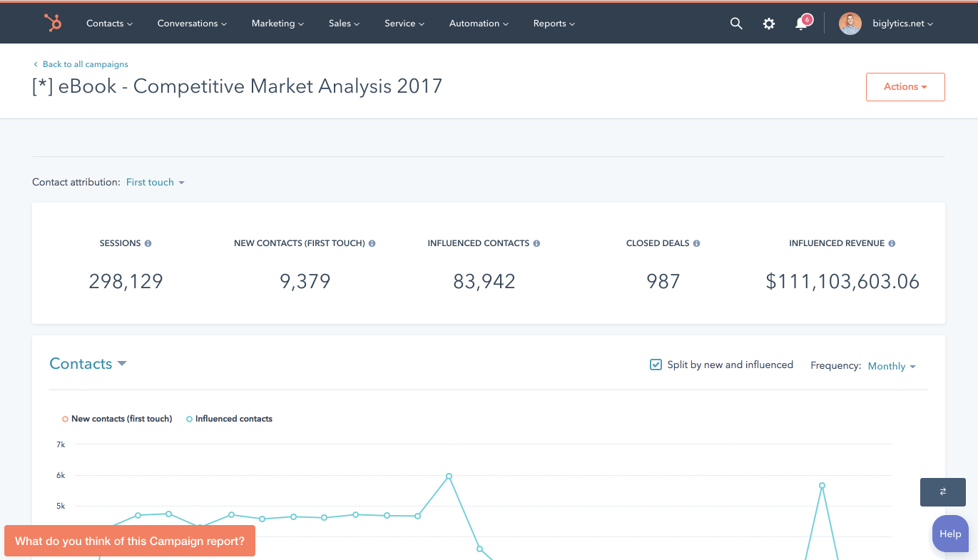
Task: Click the Influenced Revenue info icon
Action: click(x=892, y=243)
